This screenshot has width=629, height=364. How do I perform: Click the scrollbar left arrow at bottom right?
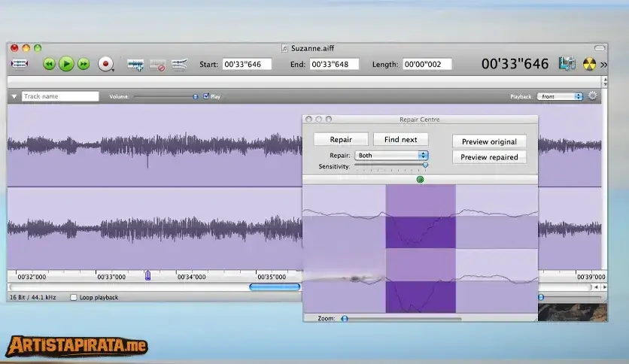596,287
